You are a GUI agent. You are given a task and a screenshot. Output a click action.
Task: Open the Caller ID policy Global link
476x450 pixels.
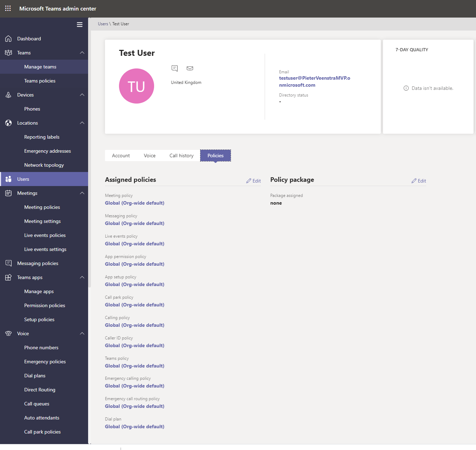click(x=134, y=345)
